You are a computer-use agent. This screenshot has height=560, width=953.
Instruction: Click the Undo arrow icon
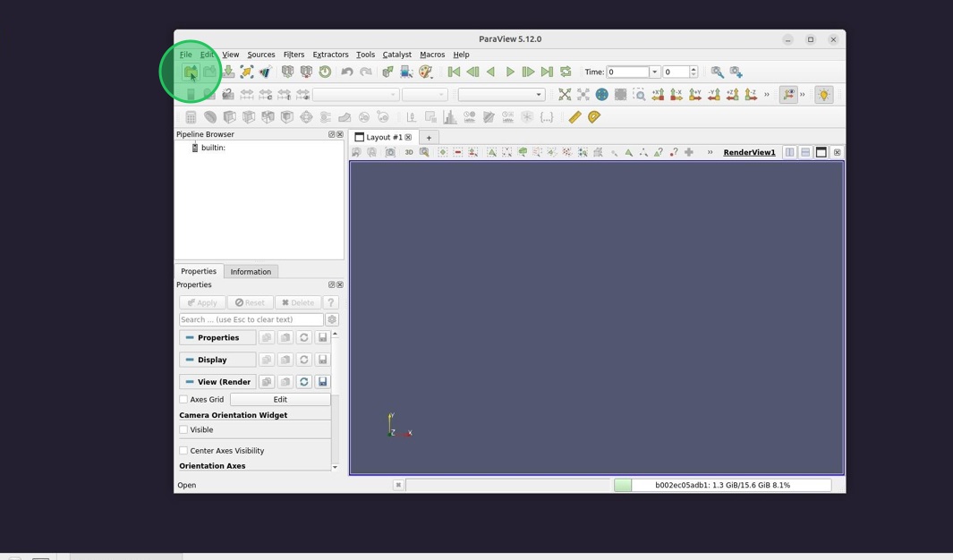coord(347,72)
